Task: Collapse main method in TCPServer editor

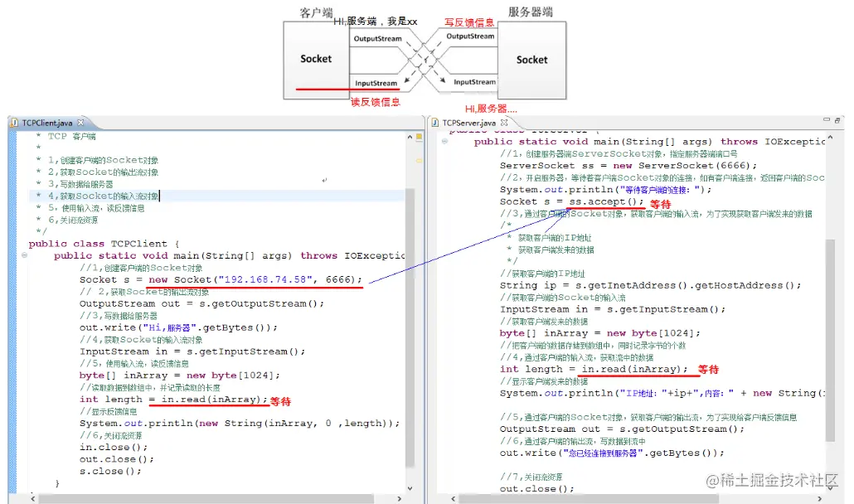Action: tap(445, 141)
